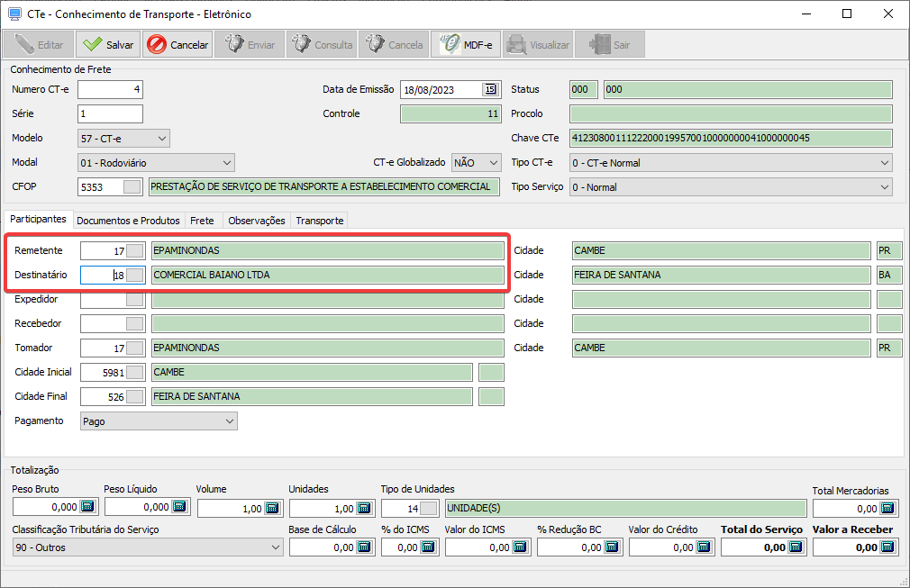Click the Cancelar toolbar button
Screen dimensions: 910x588
point(177,45)
